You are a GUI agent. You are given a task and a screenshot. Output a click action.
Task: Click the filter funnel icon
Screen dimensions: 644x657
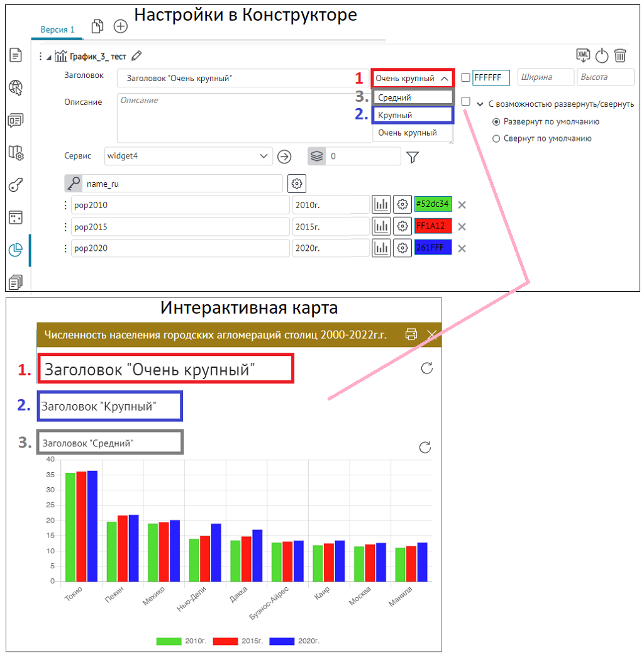pos(413,157)
